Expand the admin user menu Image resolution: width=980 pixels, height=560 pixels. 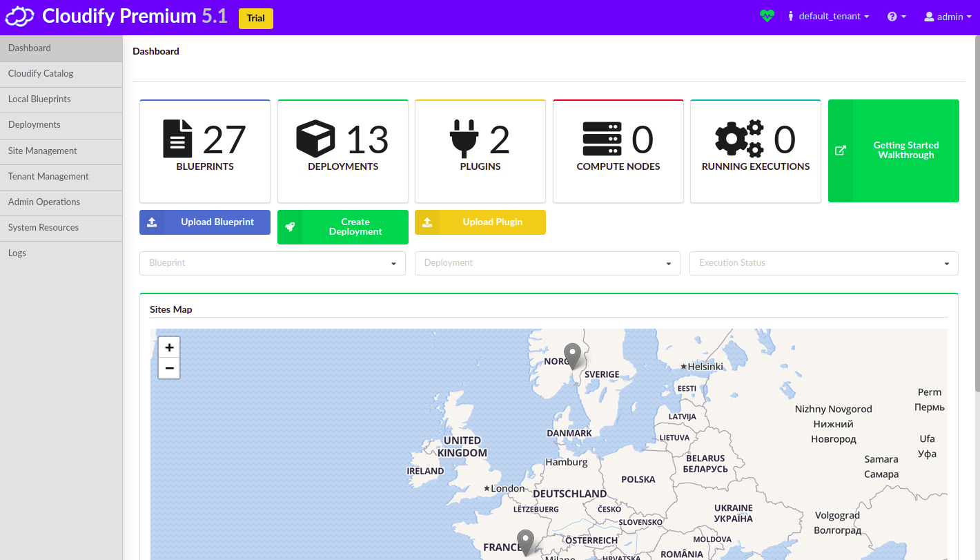pyautogui.click(x=948, y=17)
